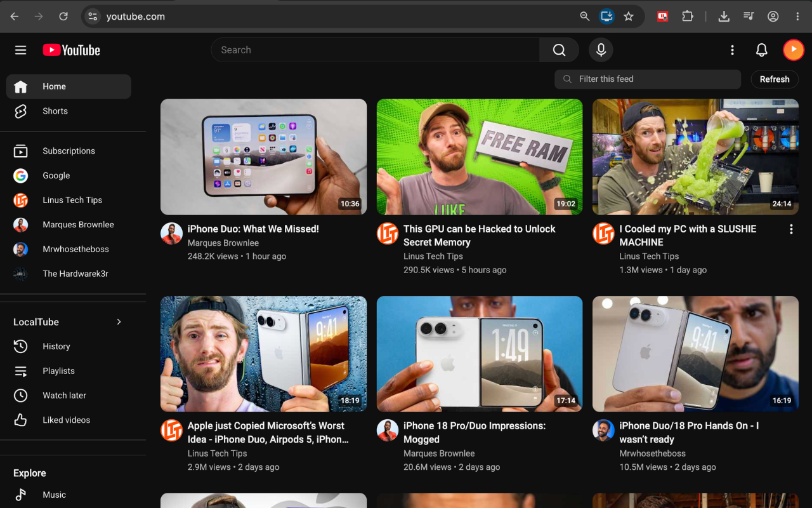The width and height of the screenshot is (812, 508).
Task: Open Mrwhosetheboss channel in the sidebar
Action: click(69, 250)
